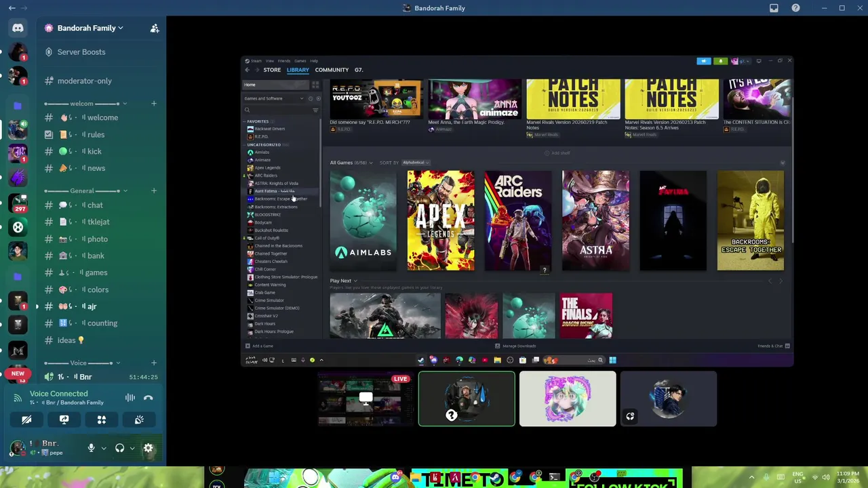Viewport: 868px width, 488px height.
Task: Turn on camera in voice panel
Action: click(x=26, y=420)
